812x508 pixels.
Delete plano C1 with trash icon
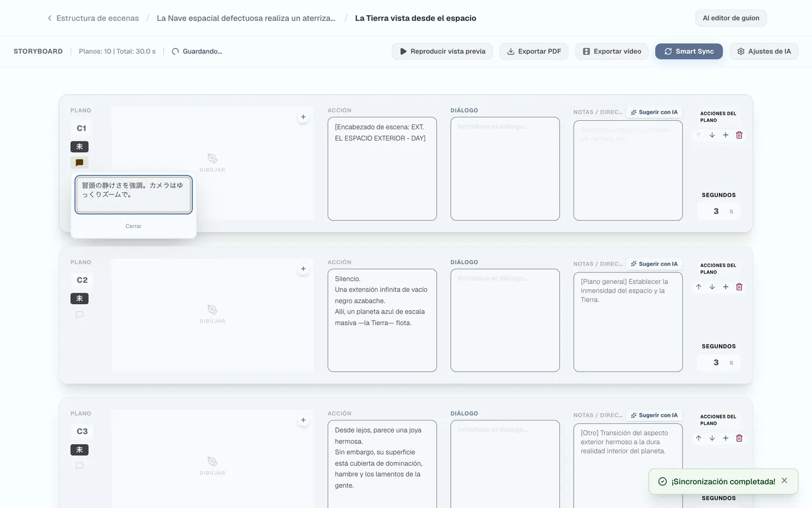pos(739,135)
